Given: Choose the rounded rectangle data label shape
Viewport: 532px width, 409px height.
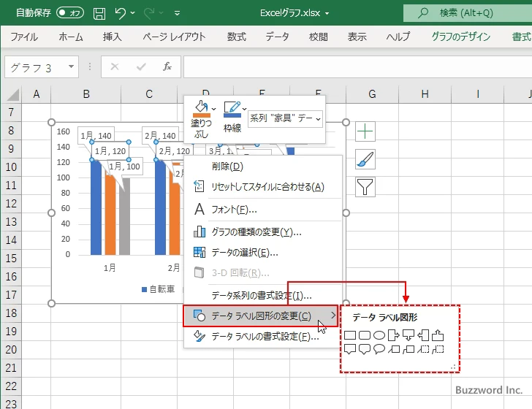Looking at the screenshot, I should click(x=365, y=335).
